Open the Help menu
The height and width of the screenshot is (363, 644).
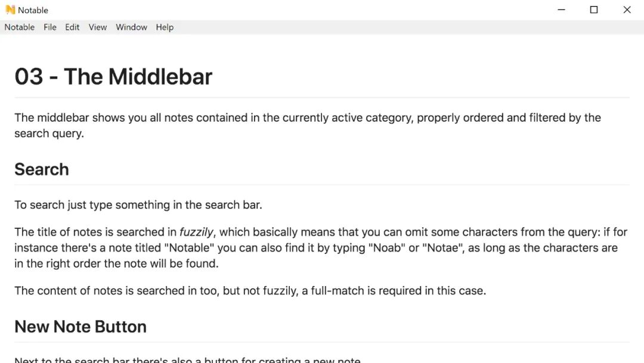165,27
